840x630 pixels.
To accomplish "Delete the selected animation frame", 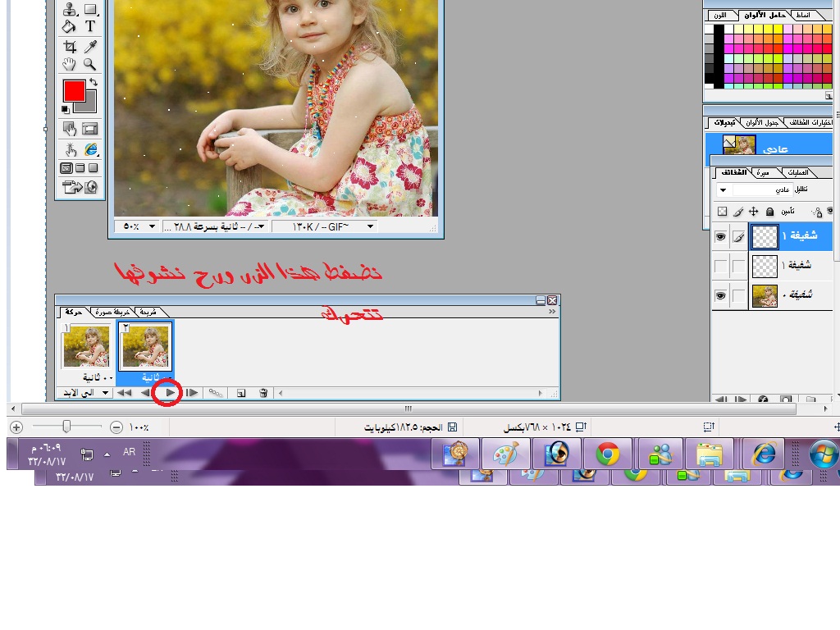I will coord(263,393).
